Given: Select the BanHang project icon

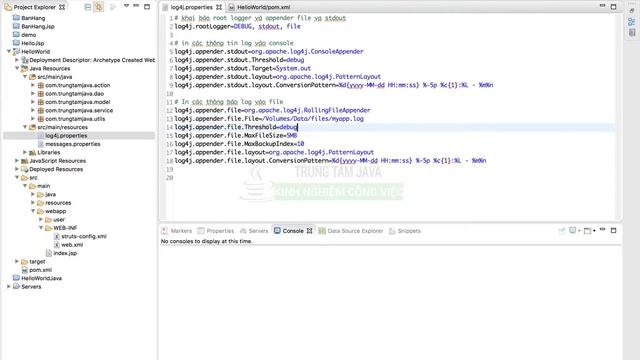Looking at the screenshot, I should pos(16,18).
